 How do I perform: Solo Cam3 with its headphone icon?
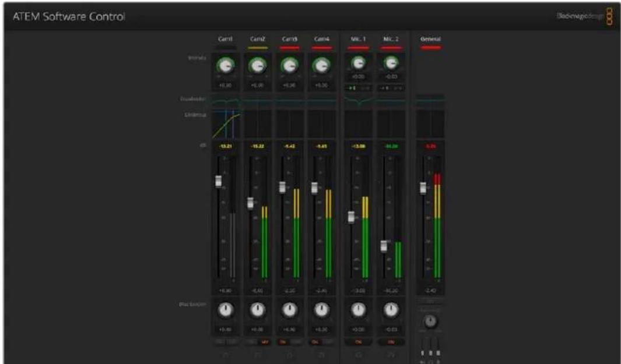(290, 355)
